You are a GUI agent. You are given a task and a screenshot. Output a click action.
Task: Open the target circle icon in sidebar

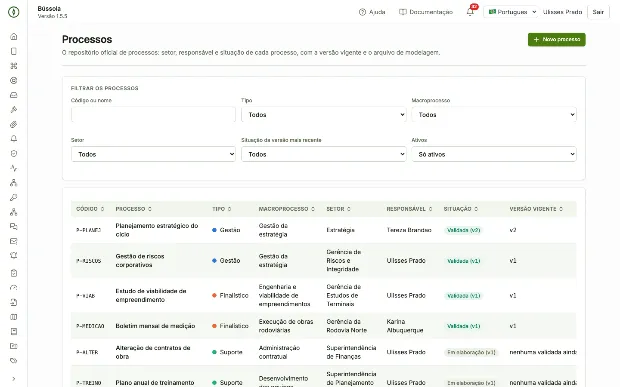(x=14, y=81)
